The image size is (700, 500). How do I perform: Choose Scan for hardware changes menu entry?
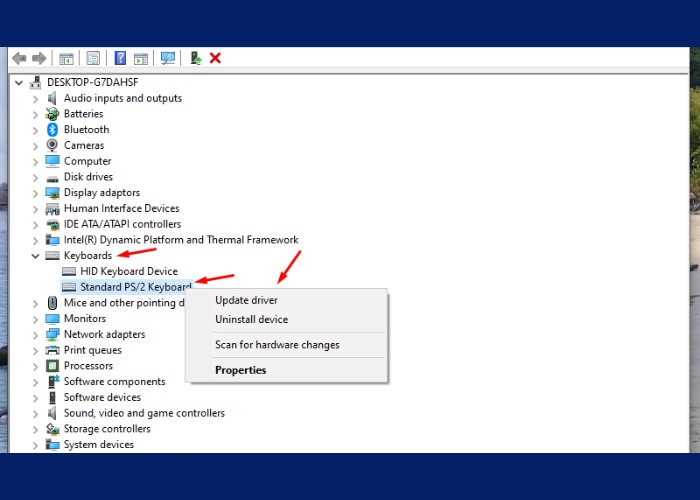point(277,345)
